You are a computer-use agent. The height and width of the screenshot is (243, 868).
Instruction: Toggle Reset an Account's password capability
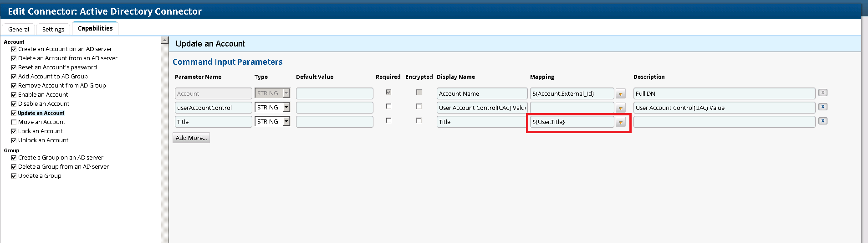pos(14,67)
